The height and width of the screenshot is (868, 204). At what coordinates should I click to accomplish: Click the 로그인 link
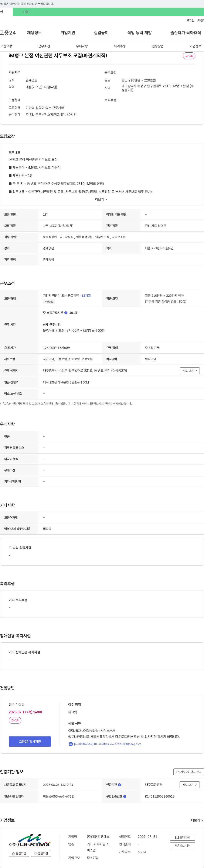(190, 21)
